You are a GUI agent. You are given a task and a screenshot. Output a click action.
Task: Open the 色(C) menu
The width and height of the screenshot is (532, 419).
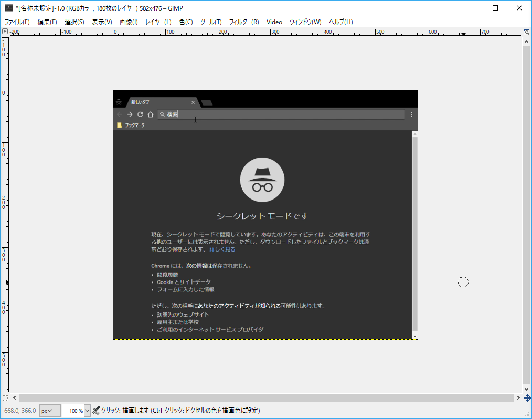pyautogui.click(x=186, y=22)
